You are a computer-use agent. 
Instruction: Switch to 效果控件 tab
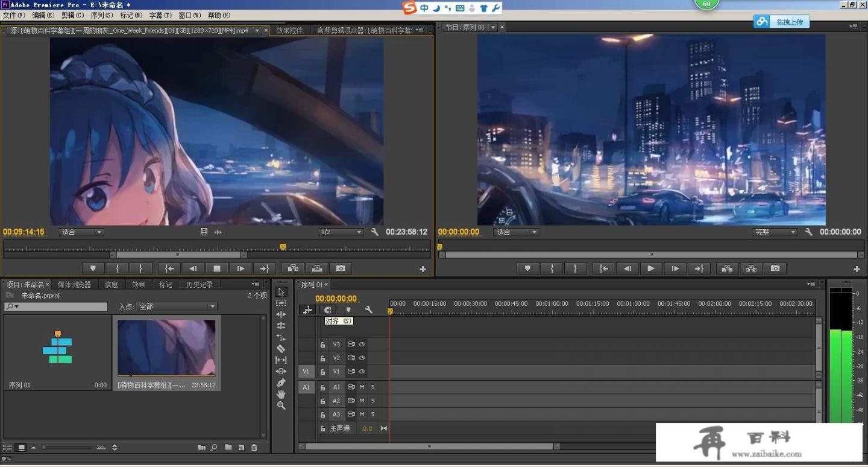pyautogui.click(x=289, y=30)
